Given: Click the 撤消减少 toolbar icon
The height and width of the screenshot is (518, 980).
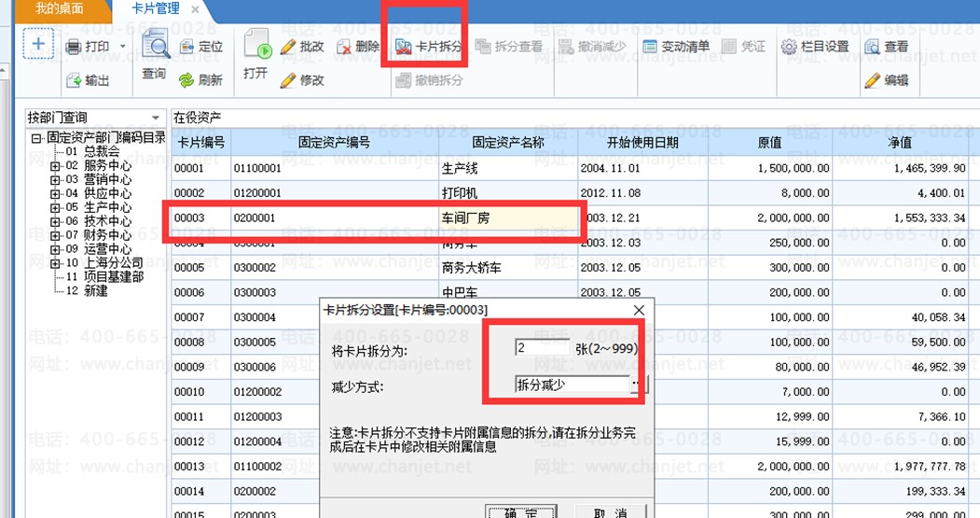Looking at the screenshot, I should pos(566,47).
